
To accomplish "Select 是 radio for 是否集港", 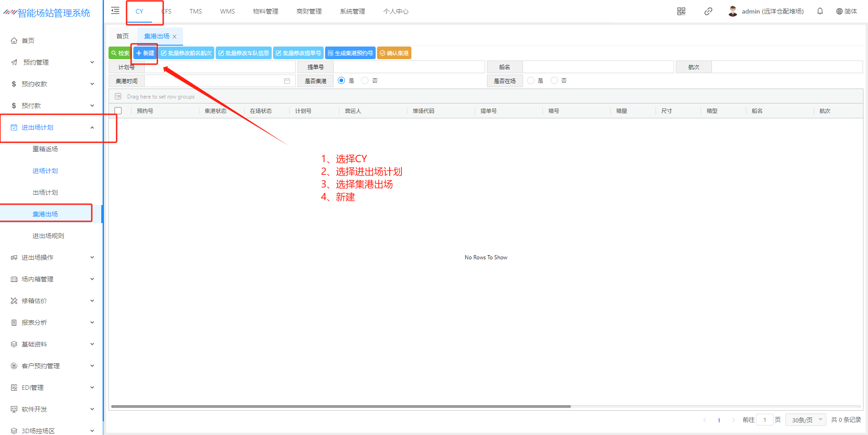I will pos(341,80).
